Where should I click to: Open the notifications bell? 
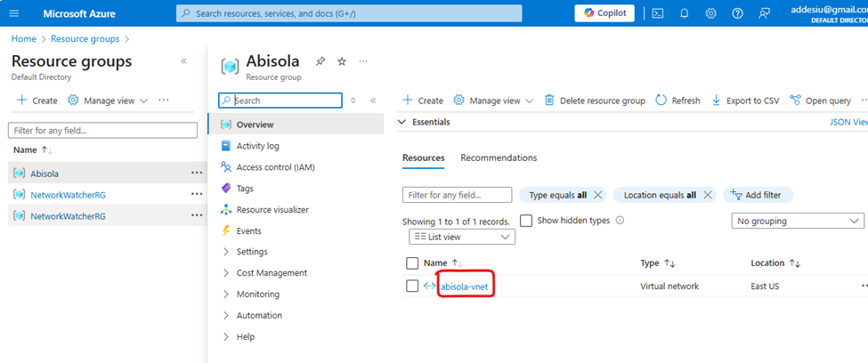point(685,13)
